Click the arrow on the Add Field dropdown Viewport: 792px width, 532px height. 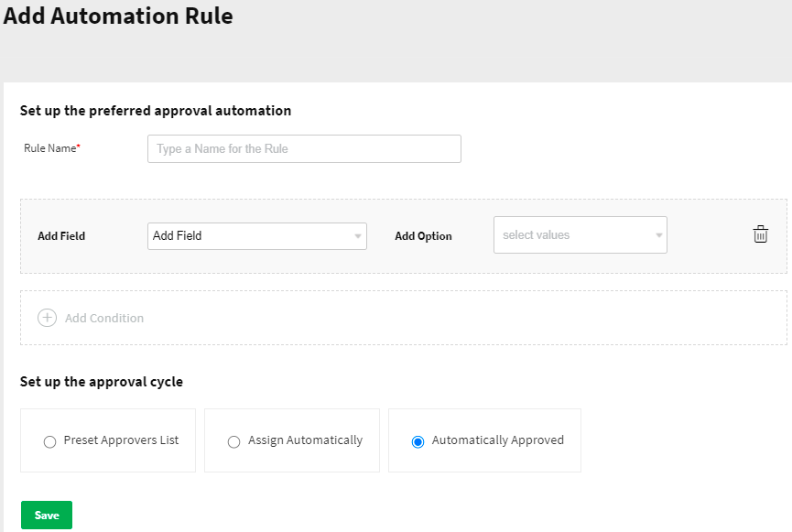coord(357,236)
